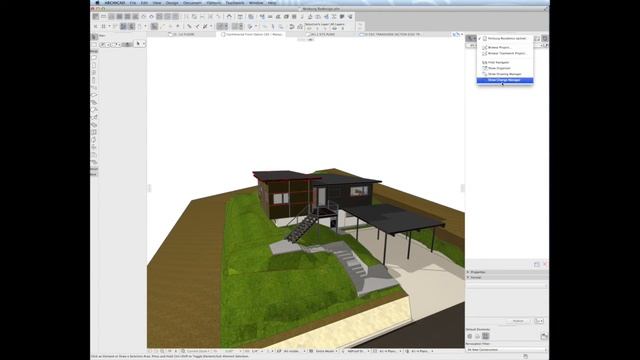Select the Stair tool in the toolbox
Image resolution: width=640 pixels, height=360 pixels.
(93, 102)
